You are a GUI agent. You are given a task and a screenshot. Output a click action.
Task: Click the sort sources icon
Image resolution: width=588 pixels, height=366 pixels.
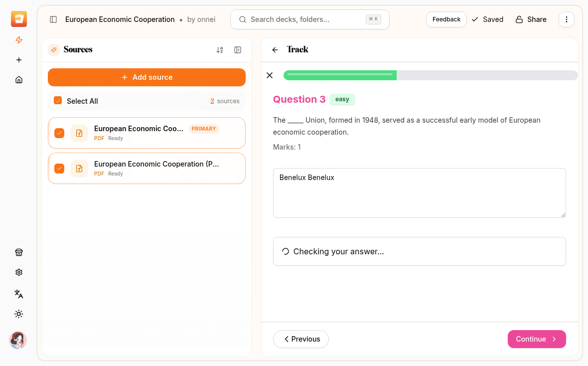tap(220, 50)
